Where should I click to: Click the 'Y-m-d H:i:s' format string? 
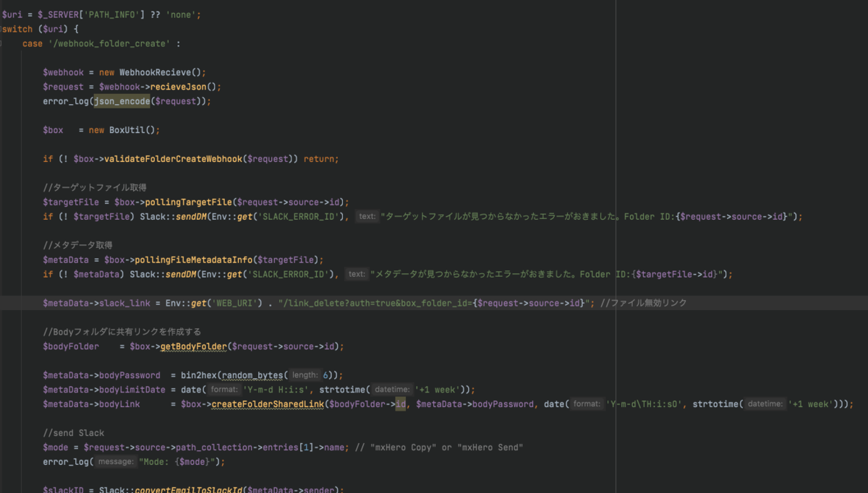[x=276, y=390]
